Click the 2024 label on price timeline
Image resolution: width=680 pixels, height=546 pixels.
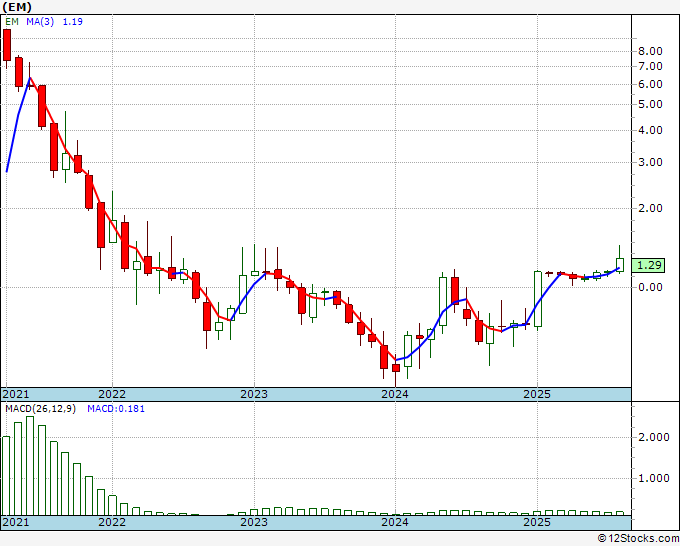click(395, 394)
